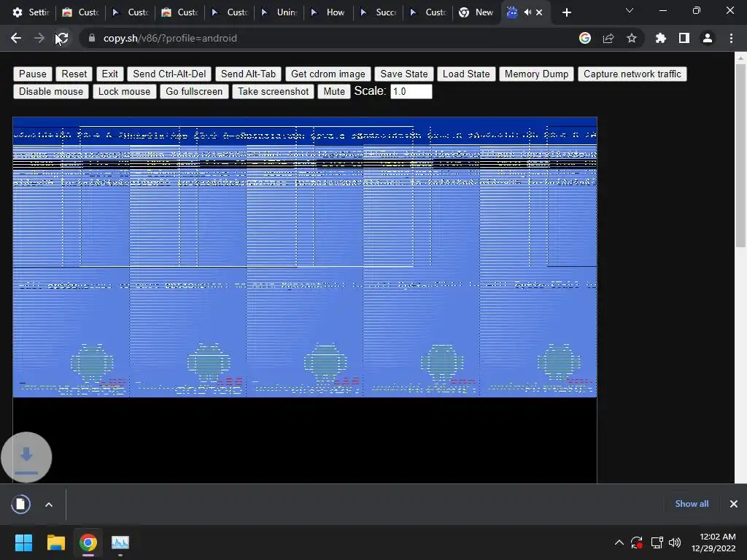
Task: Pause the emulator
Action: [32, 74]
